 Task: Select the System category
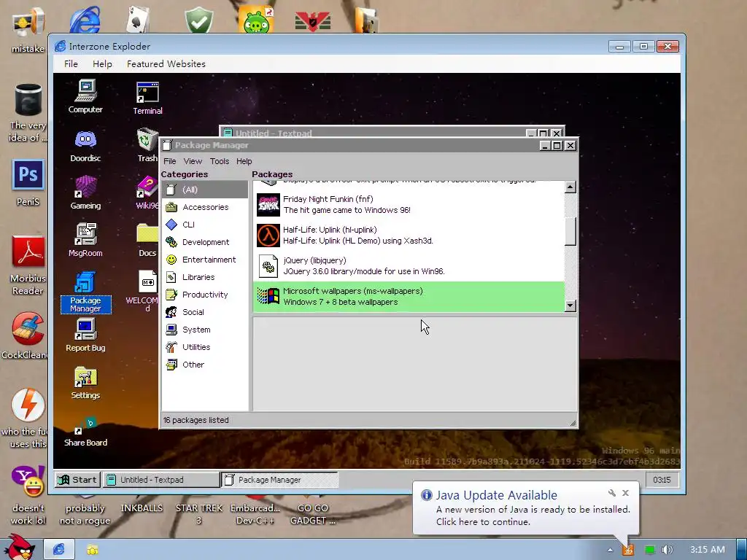pyautogui.click(x=205, y=330)
